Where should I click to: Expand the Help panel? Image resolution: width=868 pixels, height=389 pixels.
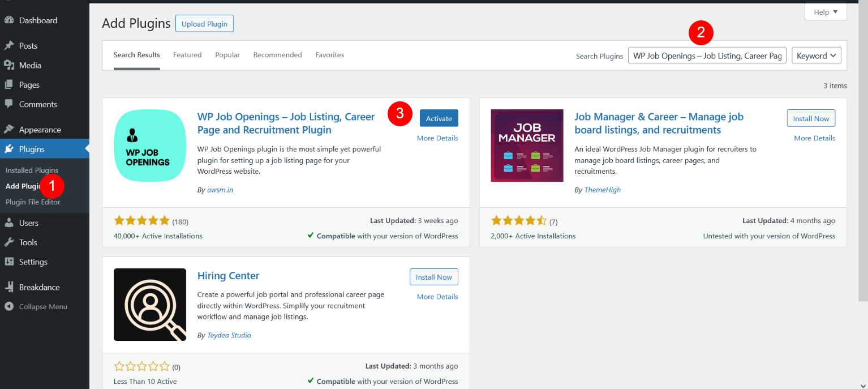[x=826, y=12]
